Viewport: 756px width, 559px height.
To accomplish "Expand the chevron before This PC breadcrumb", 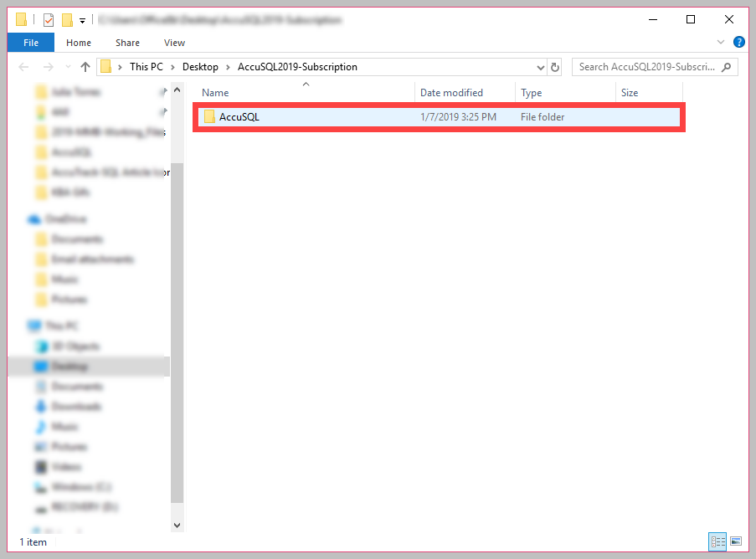I will (x=120, y=67).
